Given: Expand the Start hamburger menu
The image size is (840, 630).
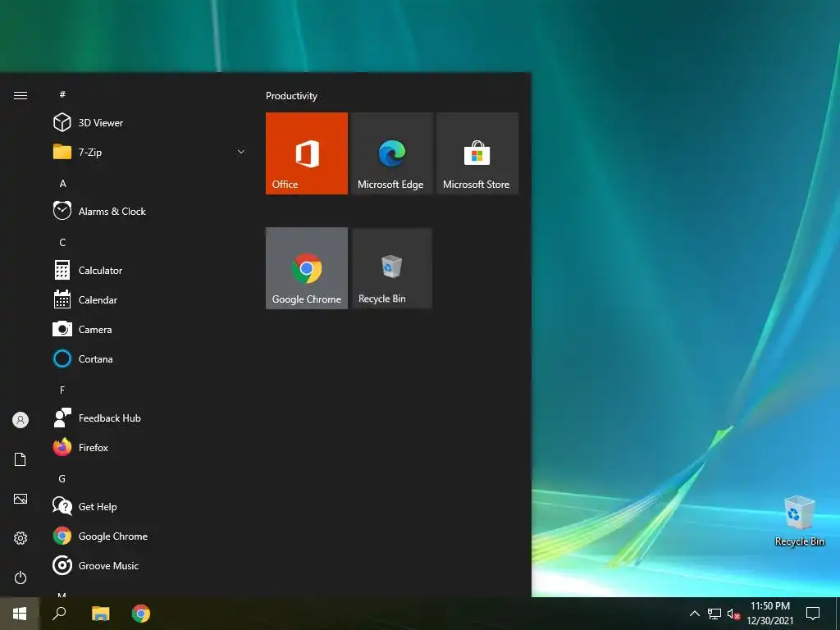Looking at the screenshot, I should pyautogui.click(x=21, y=95).
